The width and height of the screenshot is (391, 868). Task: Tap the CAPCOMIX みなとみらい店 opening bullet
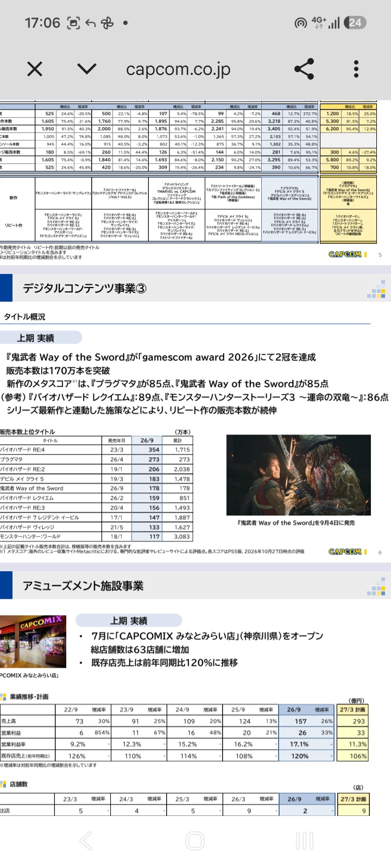point(207,636)
